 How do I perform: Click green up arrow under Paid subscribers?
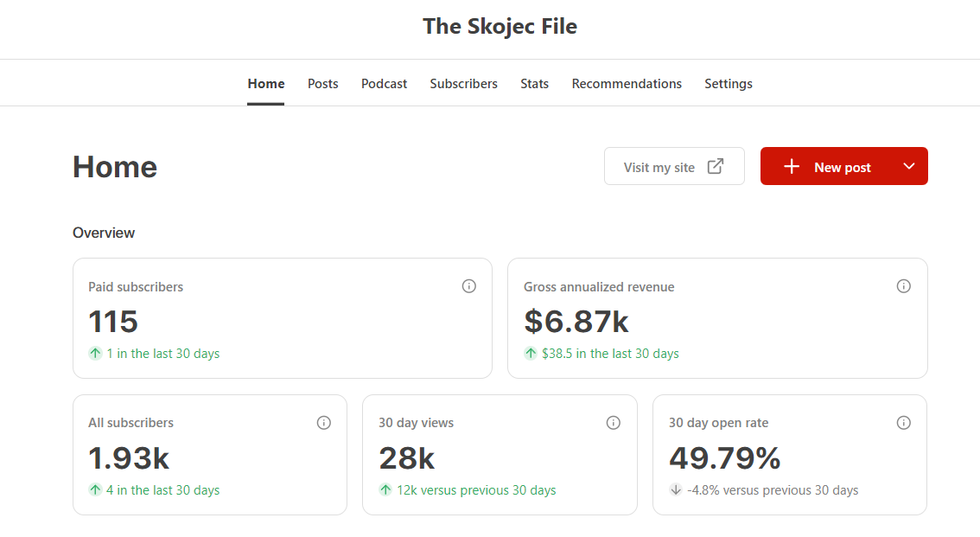[95, 353]
